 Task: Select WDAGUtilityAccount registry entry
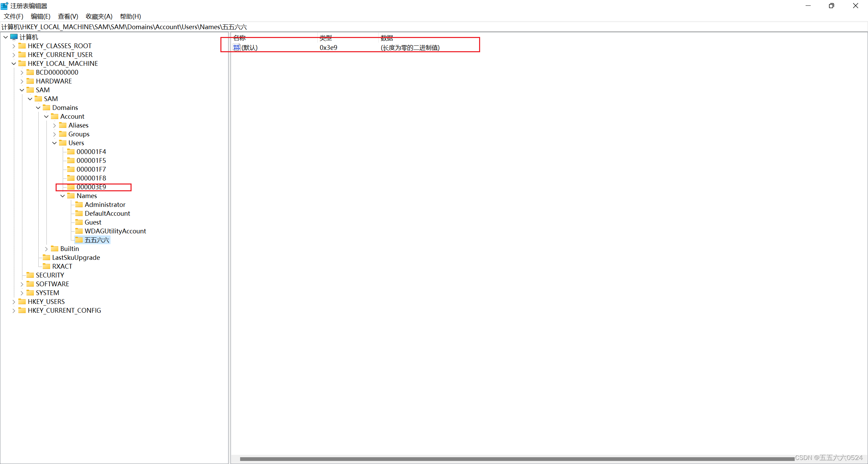pos(115,230)
